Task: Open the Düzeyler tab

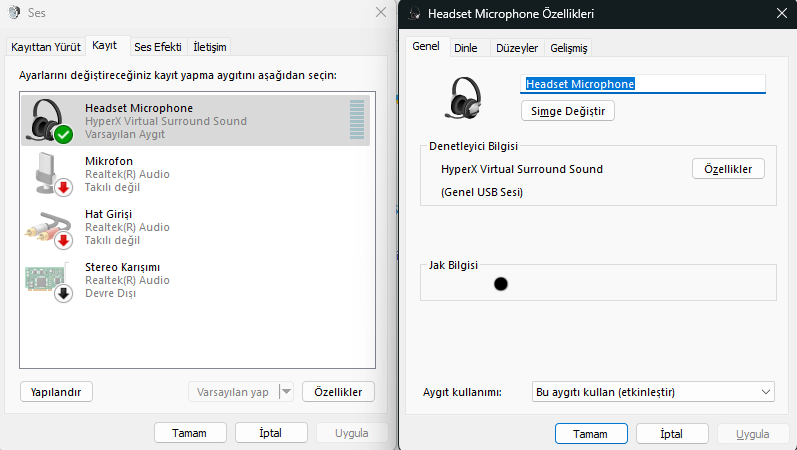Action: tap(517, 48)
